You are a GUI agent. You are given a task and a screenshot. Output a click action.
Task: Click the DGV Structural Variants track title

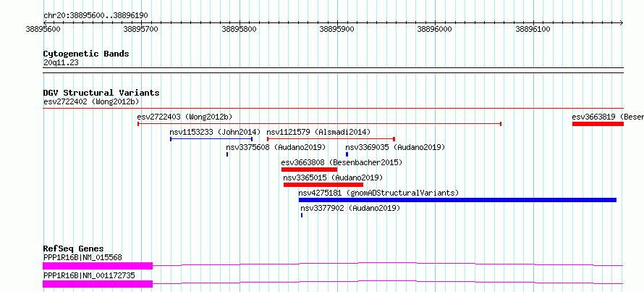tap(101, 93)
